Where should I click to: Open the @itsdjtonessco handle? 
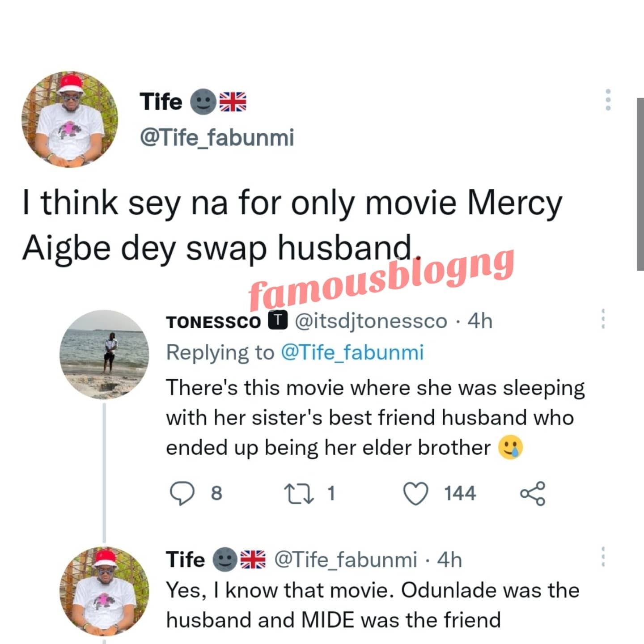point(371,321)
